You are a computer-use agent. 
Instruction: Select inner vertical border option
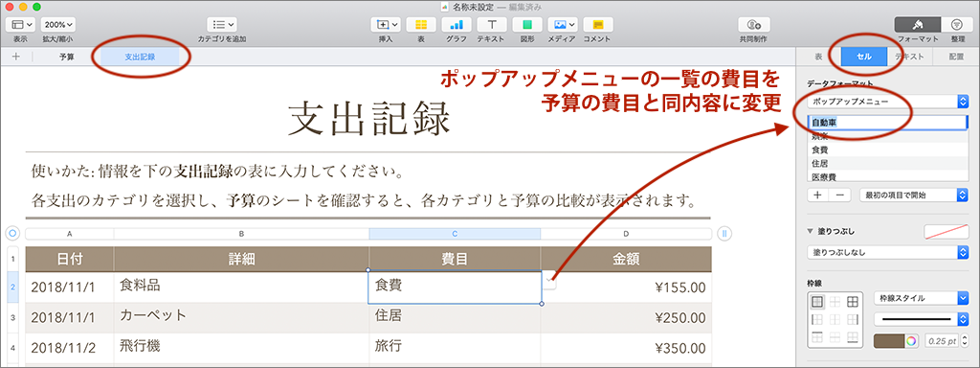[835, 320]
